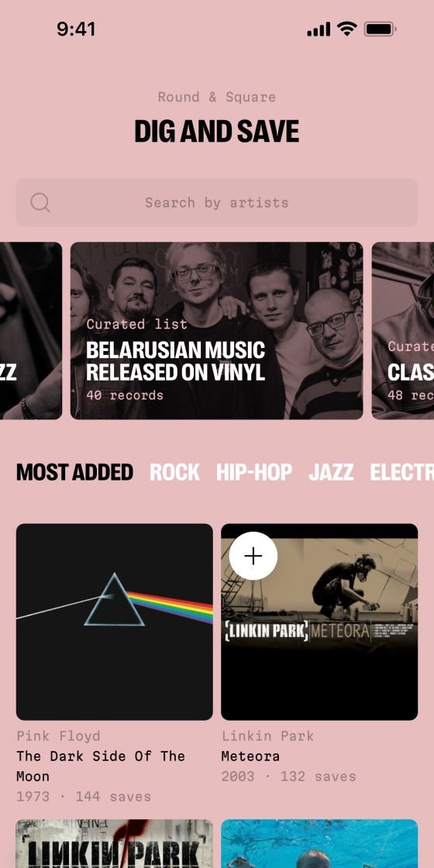
Task: Open Belarusian Music Released on Vinyl list
Action: tap(216, 330)
